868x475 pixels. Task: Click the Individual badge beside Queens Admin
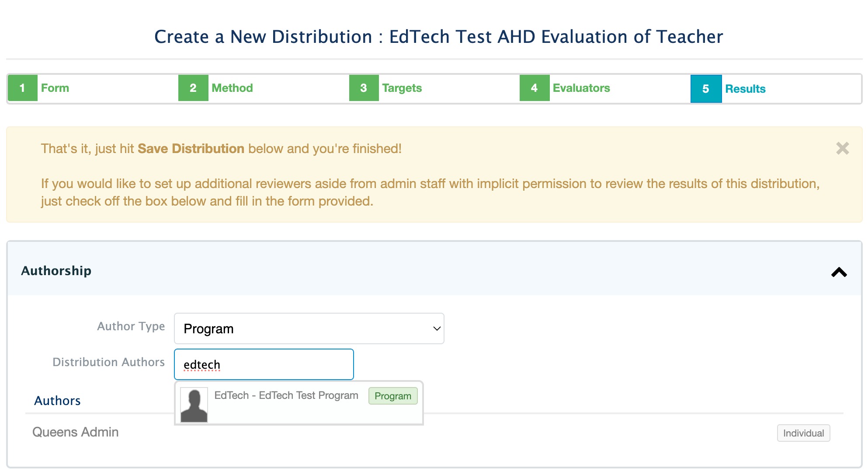803,433
